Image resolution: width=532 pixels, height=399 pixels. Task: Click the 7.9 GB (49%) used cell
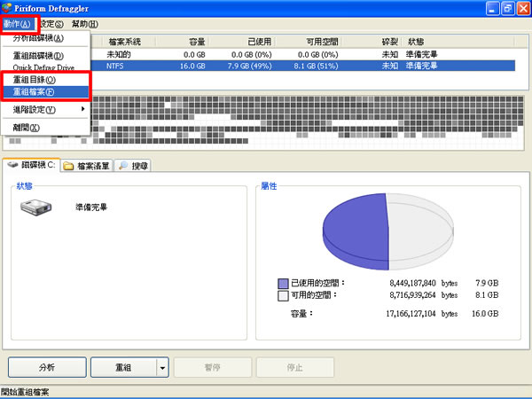click(249, 66)
